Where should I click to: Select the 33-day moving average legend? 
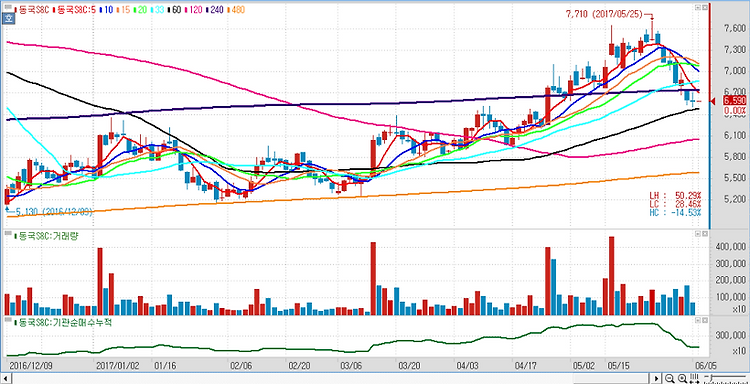157,10
